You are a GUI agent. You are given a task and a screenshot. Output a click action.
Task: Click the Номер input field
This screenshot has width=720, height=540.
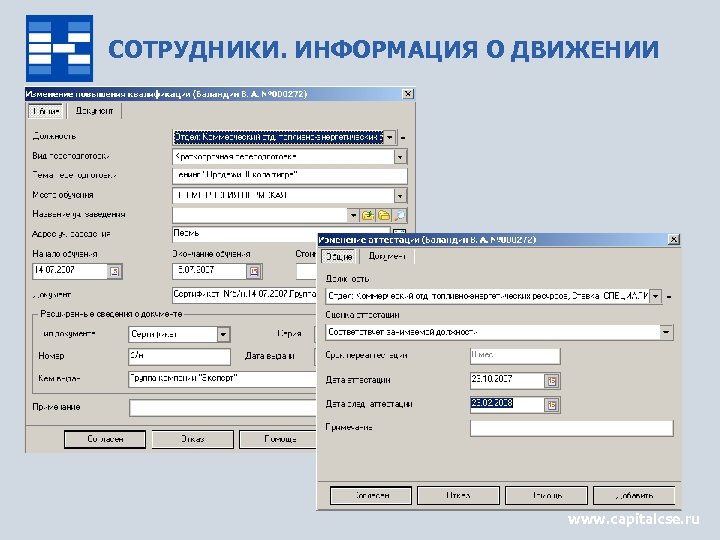[x=180, y=356]
